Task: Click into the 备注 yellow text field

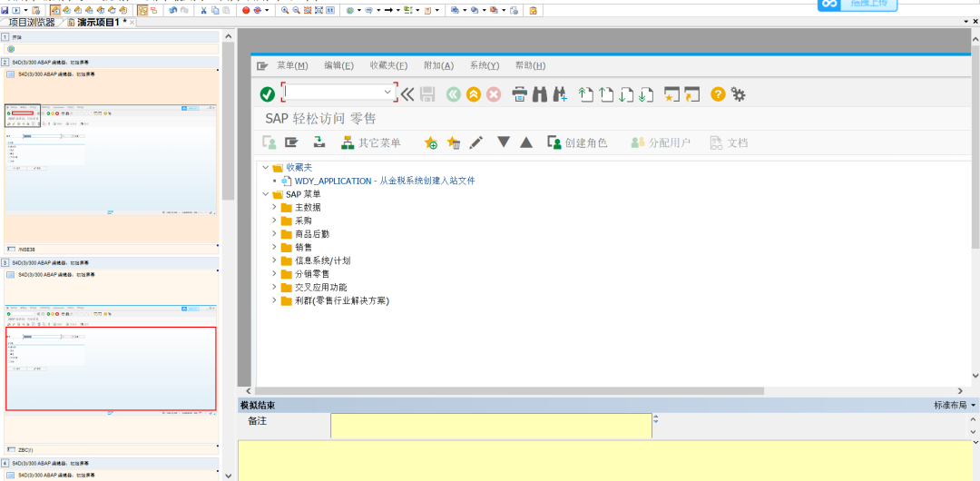Action: pos(491,426)
